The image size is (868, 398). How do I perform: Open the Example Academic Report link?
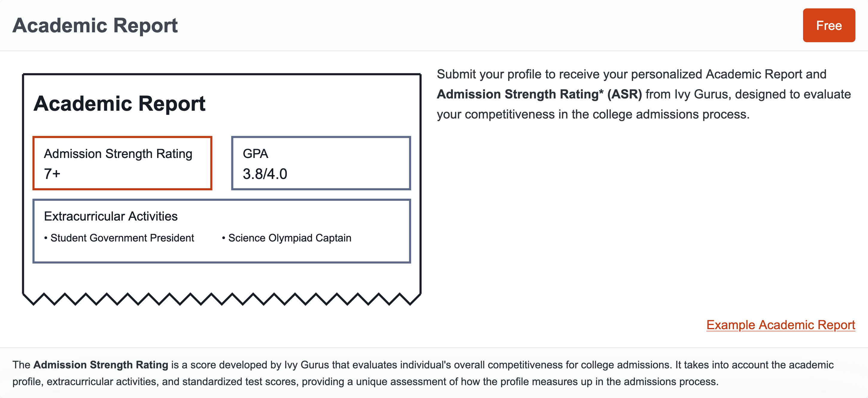780,324
